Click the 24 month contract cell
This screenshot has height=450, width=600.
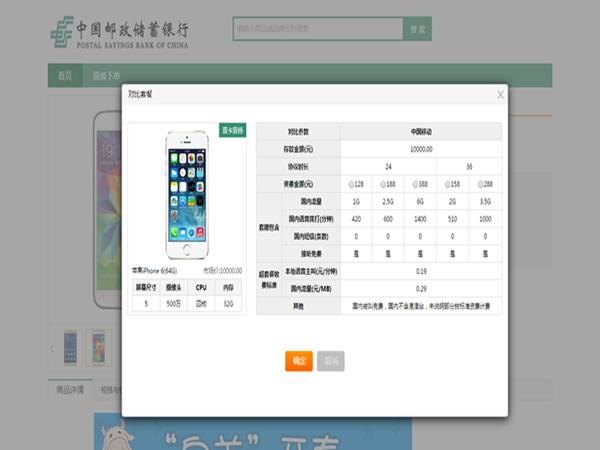[388, 167]
